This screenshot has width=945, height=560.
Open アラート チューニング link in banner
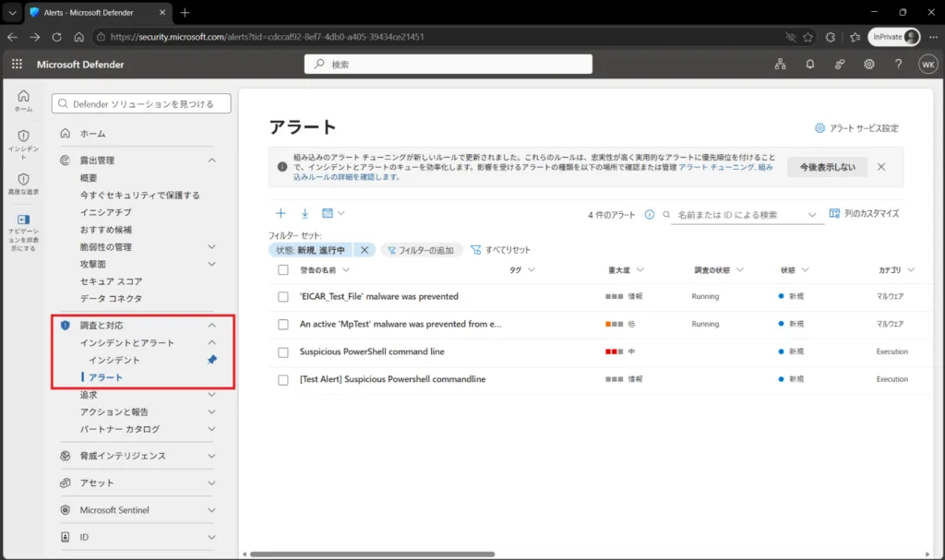point(716,167)
